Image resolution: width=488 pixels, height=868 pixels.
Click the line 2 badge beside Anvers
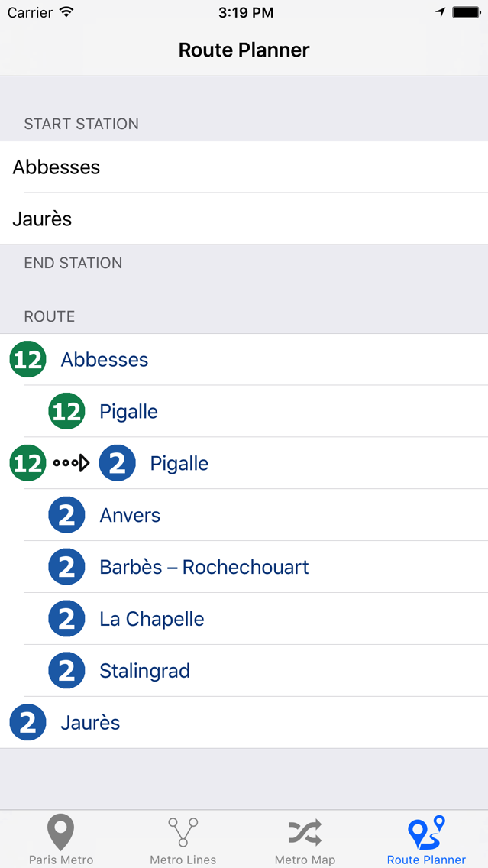(66, 516)
